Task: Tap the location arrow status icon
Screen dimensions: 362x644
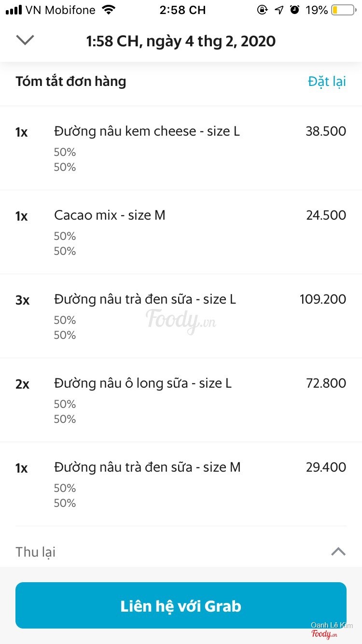Action: click(279, 10)
